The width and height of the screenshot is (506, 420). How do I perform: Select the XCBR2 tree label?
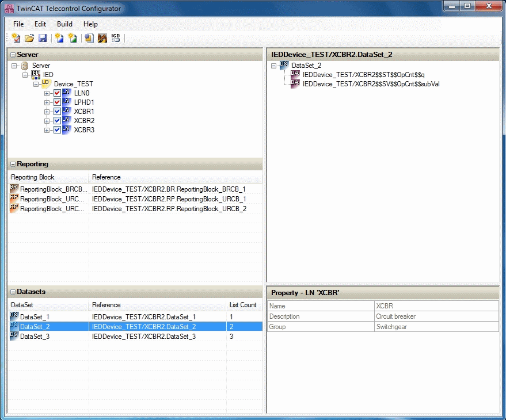click(x=84, y=121)
